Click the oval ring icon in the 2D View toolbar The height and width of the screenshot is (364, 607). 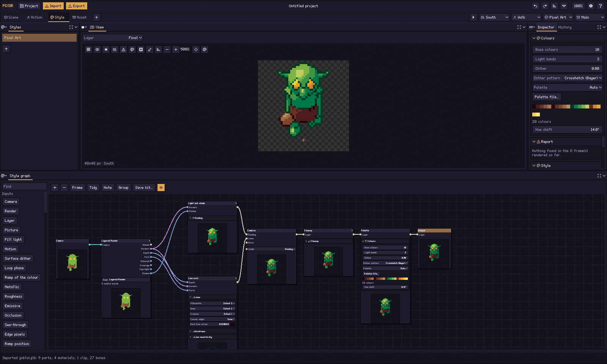point(97,49)
